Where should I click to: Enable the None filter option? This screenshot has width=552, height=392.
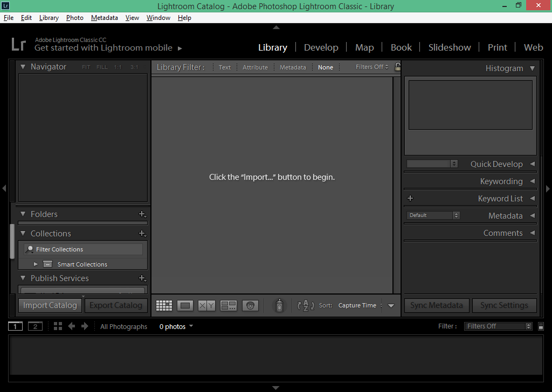tap(326, 67)
